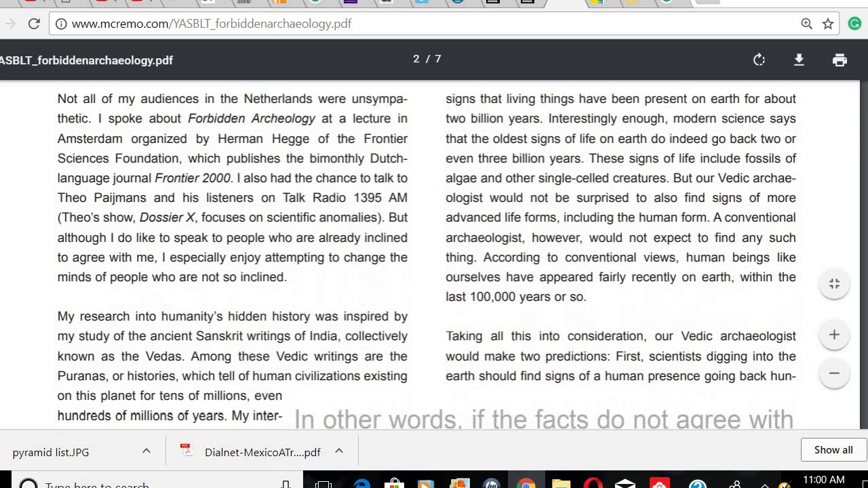Open the Grammarly extension icon
868x488 pixels.
[854, 24]
